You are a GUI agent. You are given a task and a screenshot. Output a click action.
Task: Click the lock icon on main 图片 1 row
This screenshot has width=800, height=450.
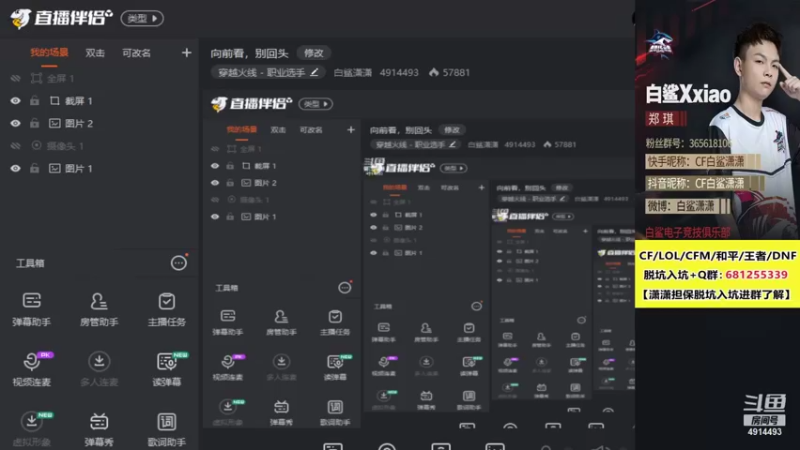point(35,168)
